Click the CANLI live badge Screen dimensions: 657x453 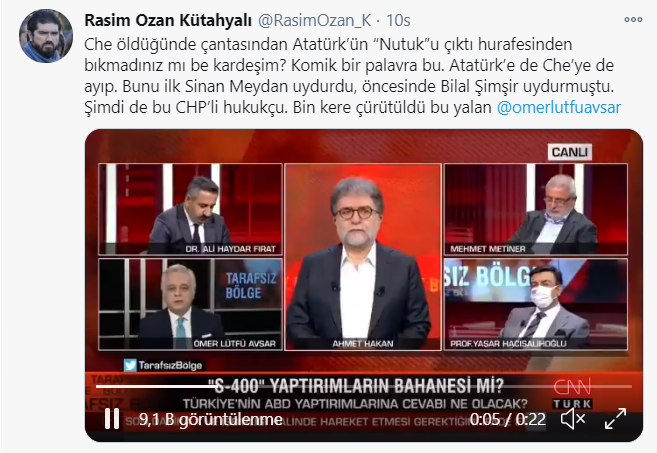click(569, 152)
